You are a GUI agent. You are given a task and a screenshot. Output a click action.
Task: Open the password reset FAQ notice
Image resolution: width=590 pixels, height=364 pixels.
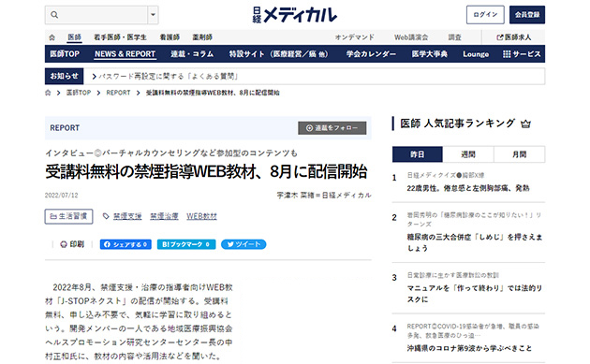166,77
